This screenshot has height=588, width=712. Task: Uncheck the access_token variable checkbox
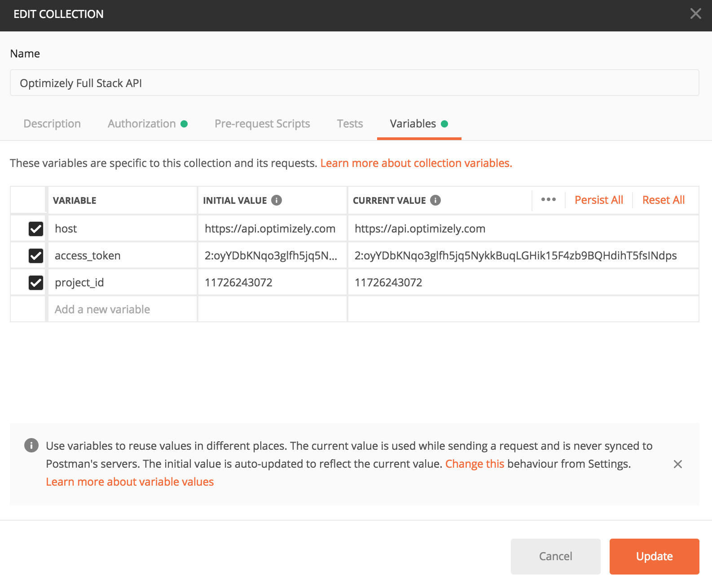coord(36,256)
